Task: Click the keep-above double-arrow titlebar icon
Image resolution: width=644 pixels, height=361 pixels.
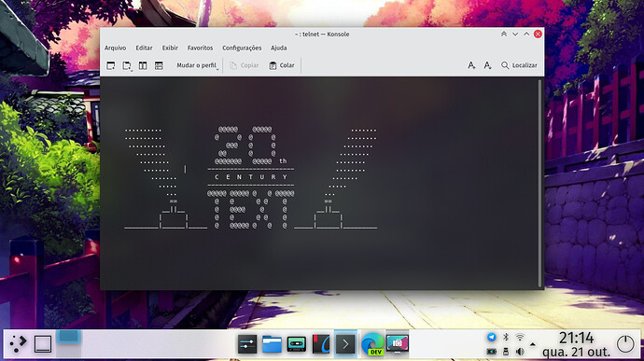Action: [x=504, y=35]
